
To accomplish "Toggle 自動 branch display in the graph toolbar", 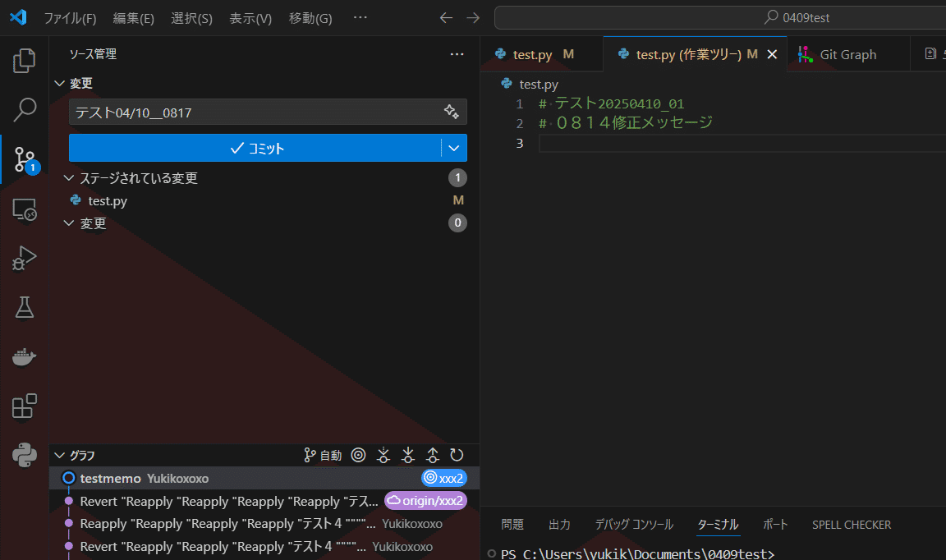I will coord(323,455).
